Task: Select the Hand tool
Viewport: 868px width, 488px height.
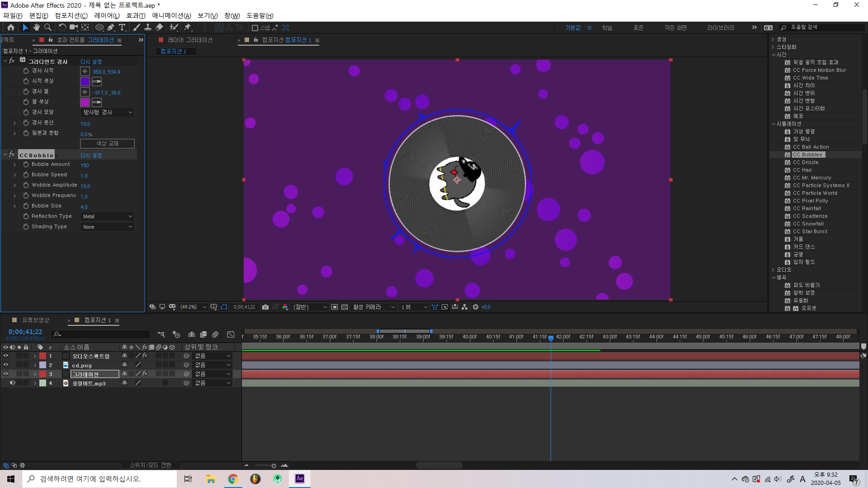Action: coord(37,28)
